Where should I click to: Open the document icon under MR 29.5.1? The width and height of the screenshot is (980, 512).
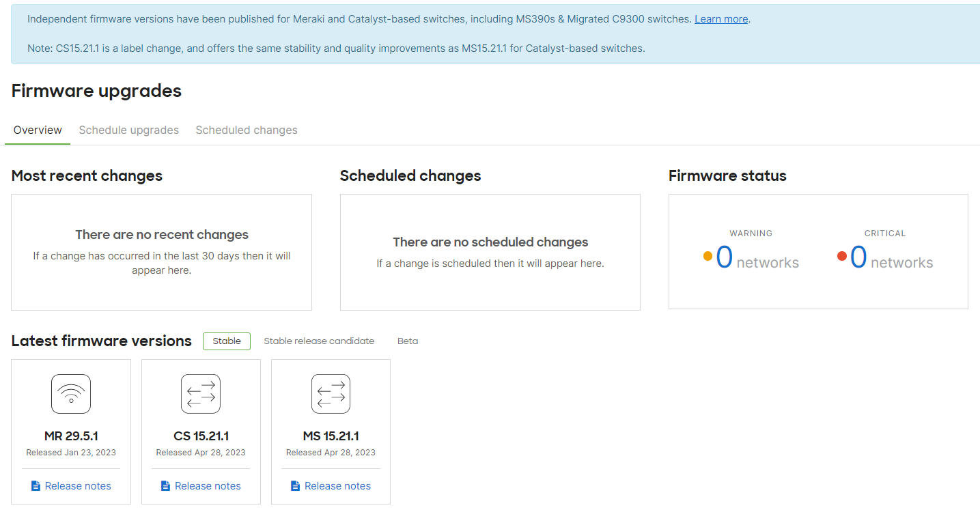click(x=36, y=486)
